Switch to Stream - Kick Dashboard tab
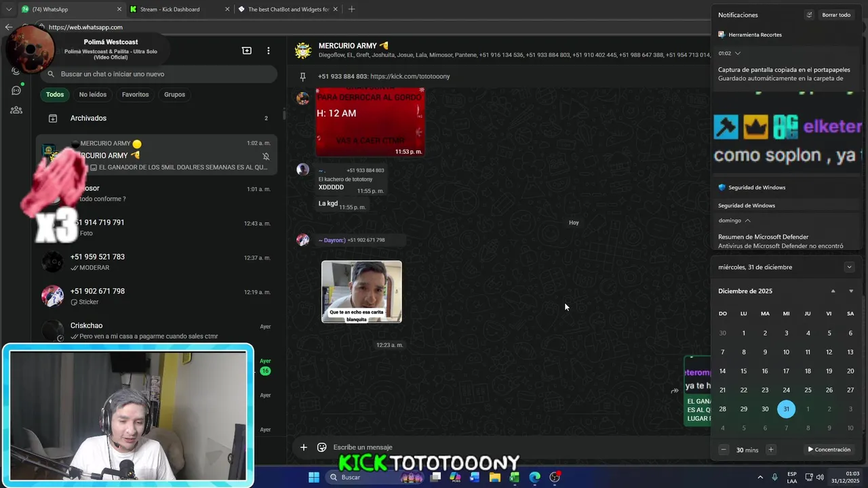Viewport: 868px width, 488px height. 178,9
